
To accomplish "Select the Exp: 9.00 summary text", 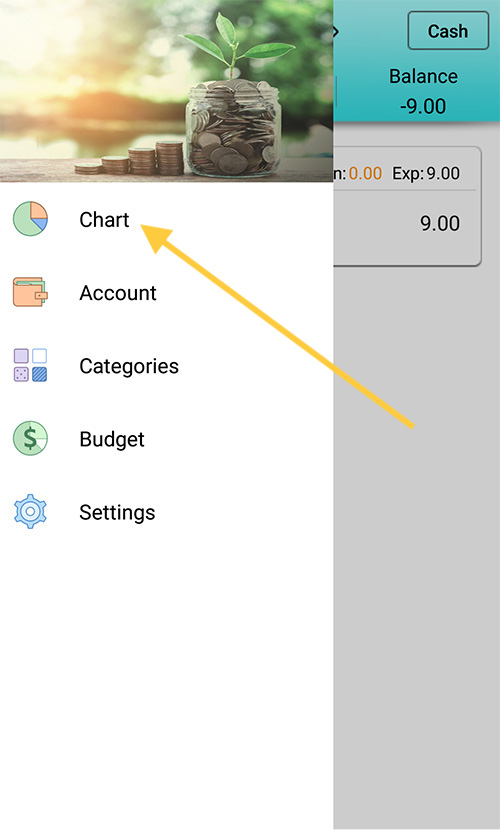I will click(426, 173).
